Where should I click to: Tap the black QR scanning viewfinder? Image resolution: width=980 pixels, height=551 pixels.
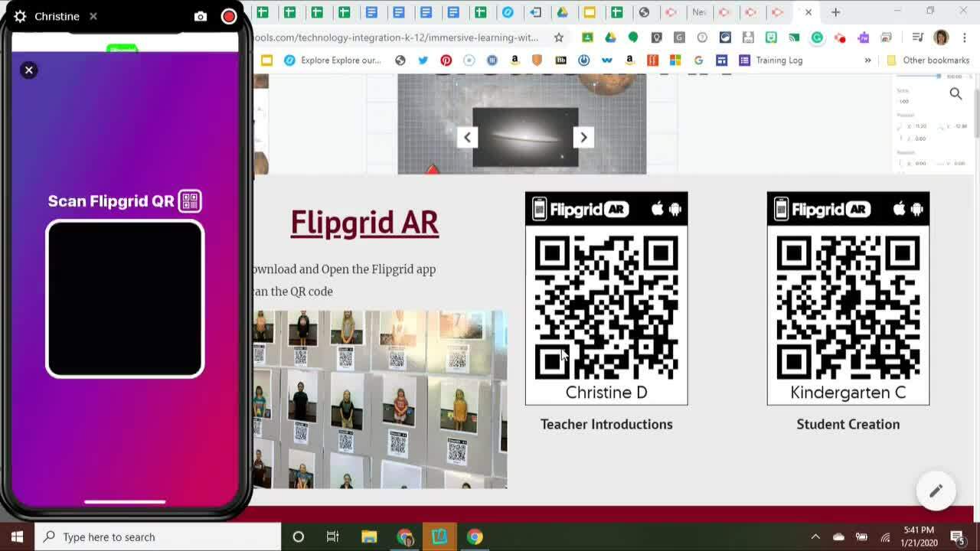(x=125, y=299)
